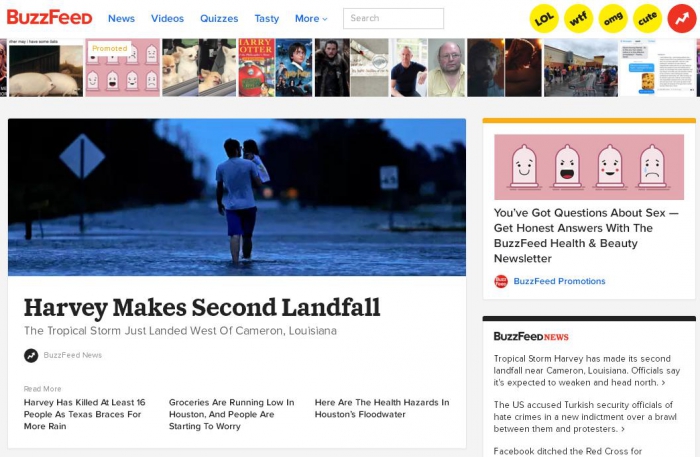Open Harvey Makes Second Landfall headline

(x=202, y=307)
